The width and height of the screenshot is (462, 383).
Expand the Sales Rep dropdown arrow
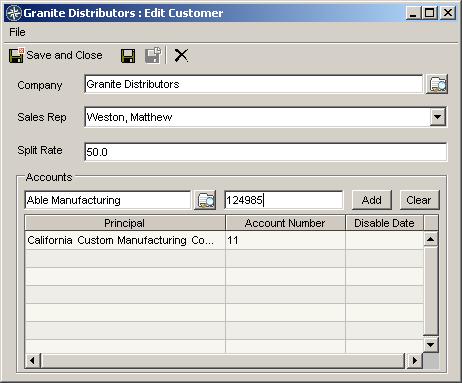(x=437, y=117)
